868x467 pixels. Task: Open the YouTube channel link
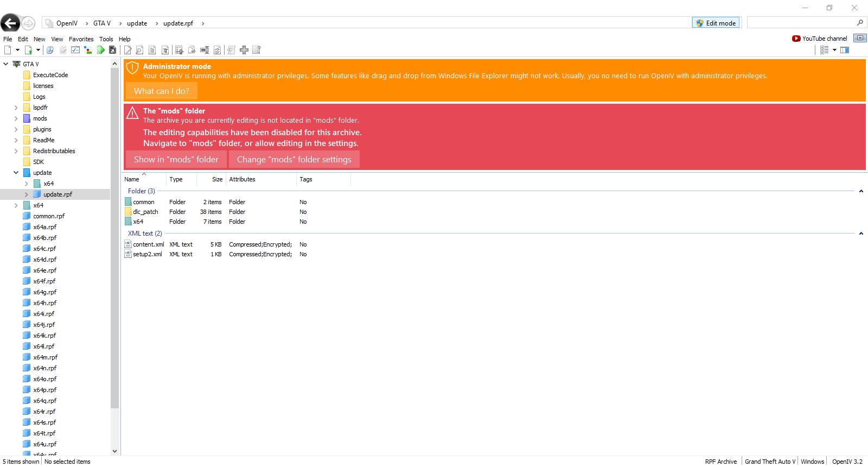pos(825,39)
